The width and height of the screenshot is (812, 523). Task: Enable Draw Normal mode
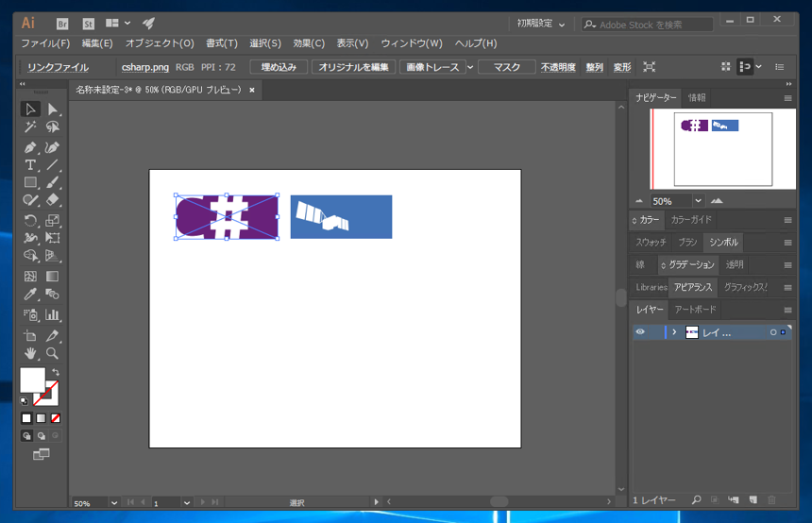(x=26, y=436)
